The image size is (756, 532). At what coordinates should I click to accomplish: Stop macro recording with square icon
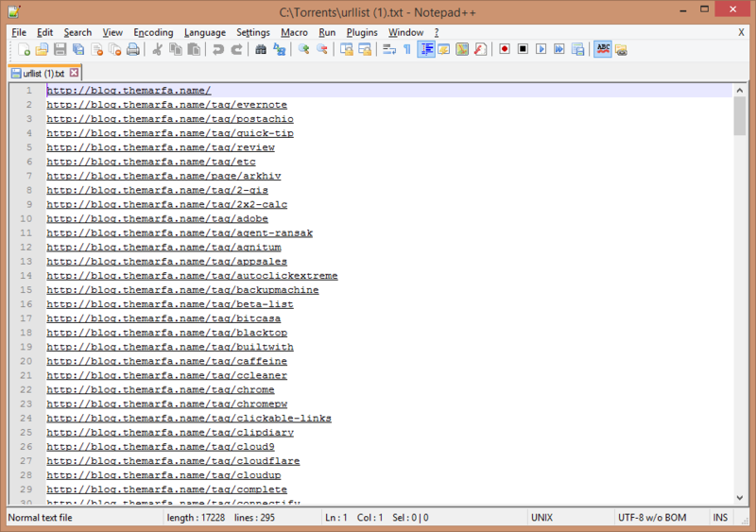[523, 49]
